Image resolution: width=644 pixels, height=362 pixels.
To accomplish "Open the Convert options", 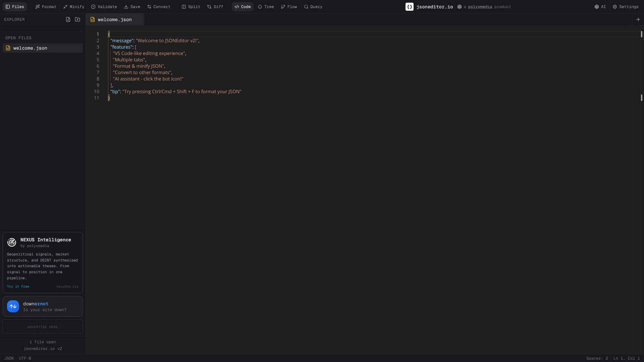I will [x=159, y=7].
